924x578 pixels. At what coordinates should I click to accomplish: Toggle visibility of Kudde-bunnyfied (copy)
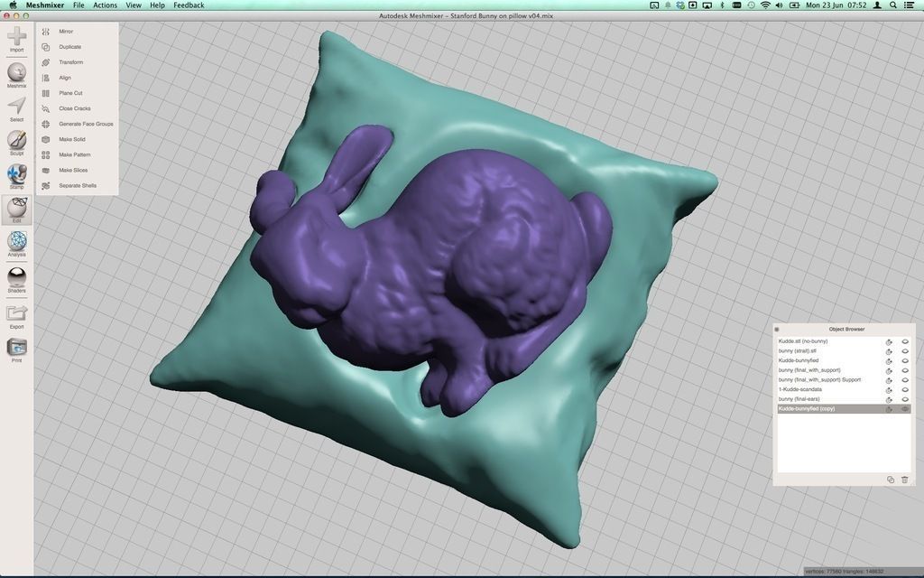(x=905, y=409)
